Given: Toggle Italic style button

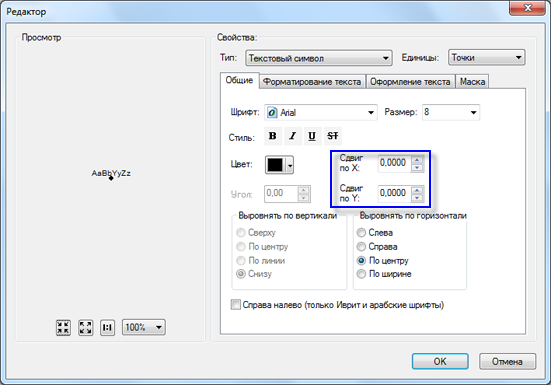Looking at the screenshot, I should [x=293, y=136].
